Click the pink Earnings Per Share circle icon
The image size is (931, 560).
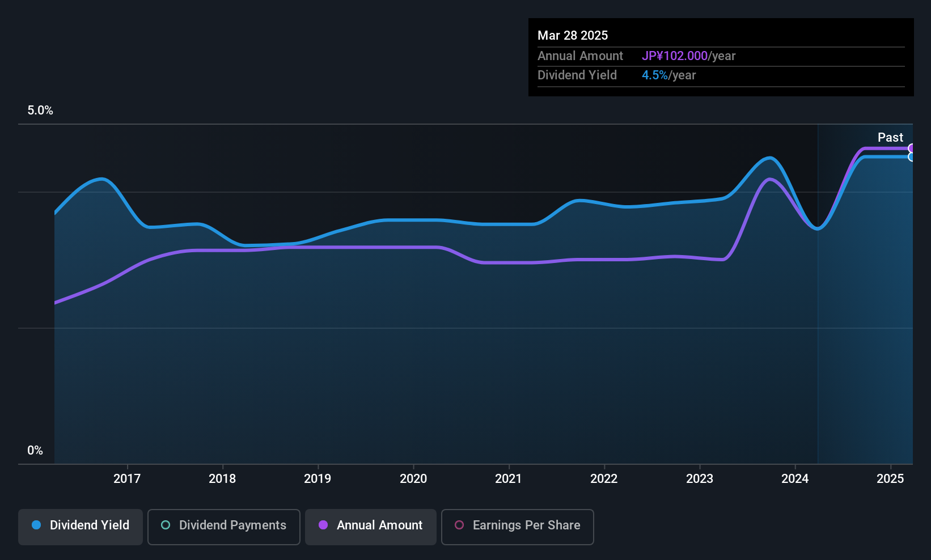(459, 525)
